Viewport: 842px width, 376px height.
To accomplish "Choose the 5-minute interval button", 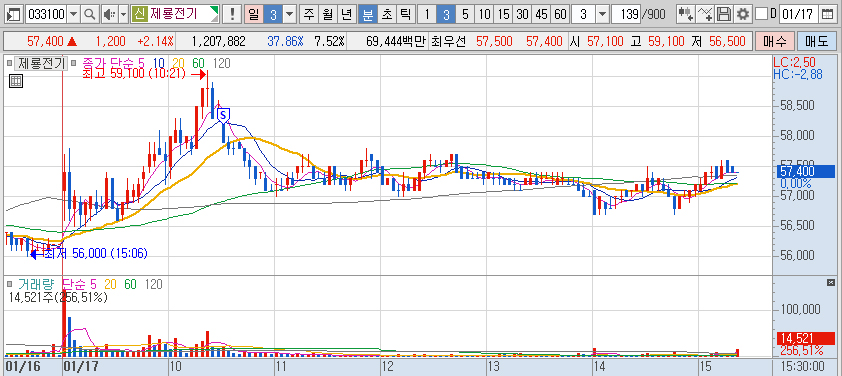I will 465,15.
